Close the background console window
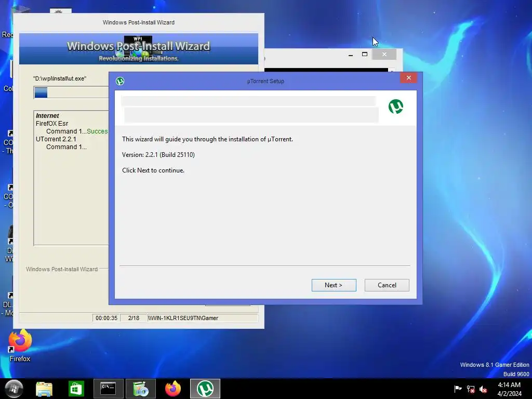Viewport: 532px width, 399px height. pos(384,54)
